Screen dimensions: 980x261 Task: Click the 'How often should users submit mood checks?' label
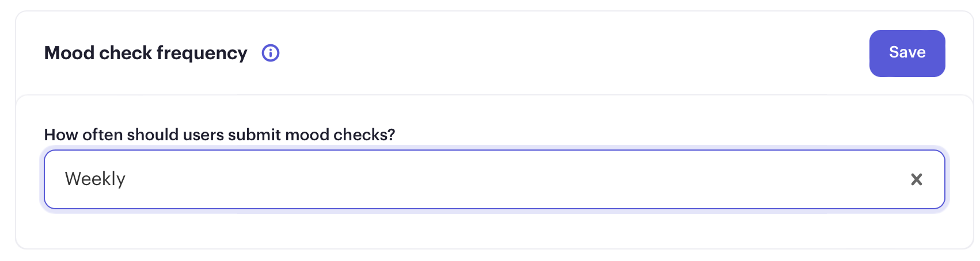(219, 135)
